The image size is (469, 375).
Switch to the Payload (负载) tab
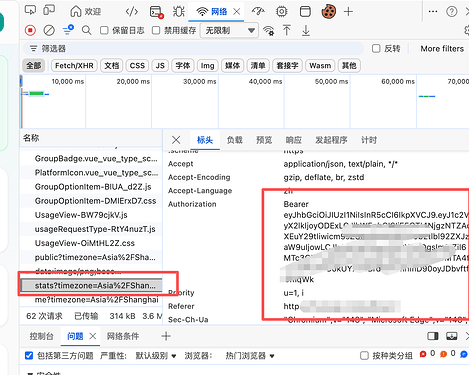pyautogui.click(x=234, y=140)
